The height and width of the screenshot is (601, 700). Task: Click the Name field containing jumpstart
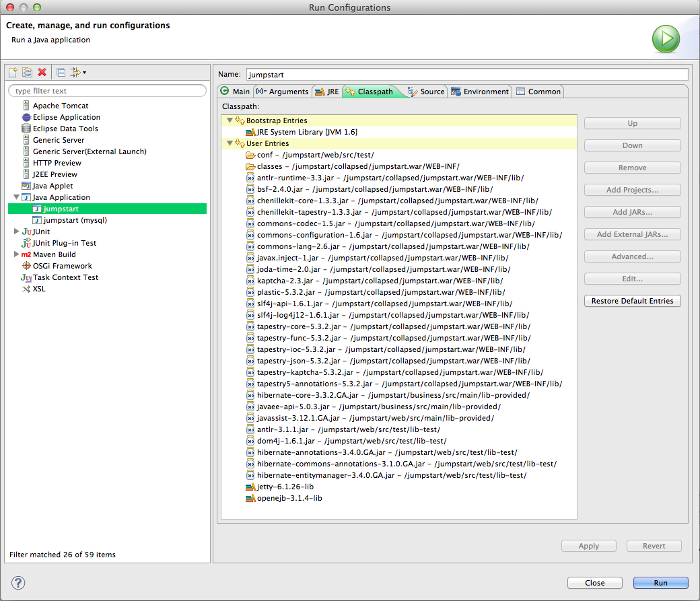coord(467,75)
